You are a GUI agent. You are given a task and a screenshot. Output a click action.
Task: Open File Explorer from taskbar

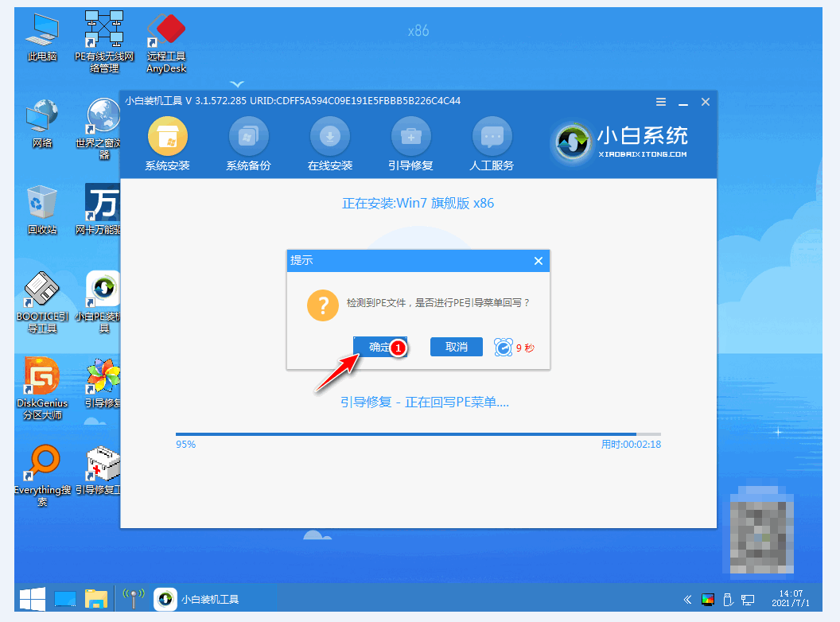pyautogui.click(x=96, y=599)
